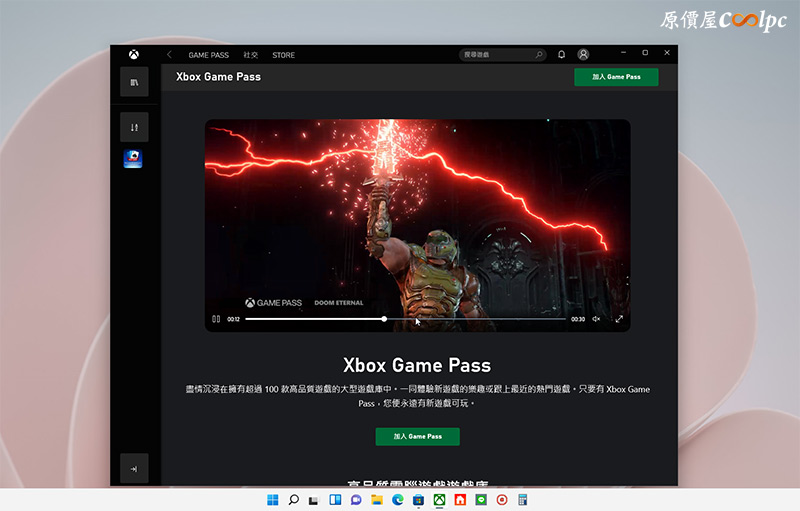Screen dimensions: 800x511
Task: Switch to the 社交 tab
Action: click(x=251, y=55)
